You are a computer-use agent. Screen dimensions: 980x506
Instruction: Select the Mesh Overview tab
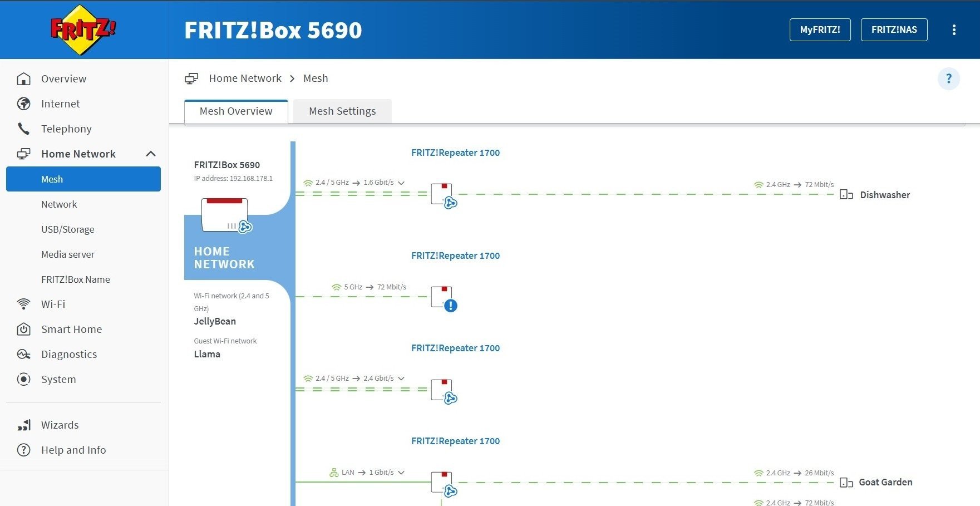(236, 111)
